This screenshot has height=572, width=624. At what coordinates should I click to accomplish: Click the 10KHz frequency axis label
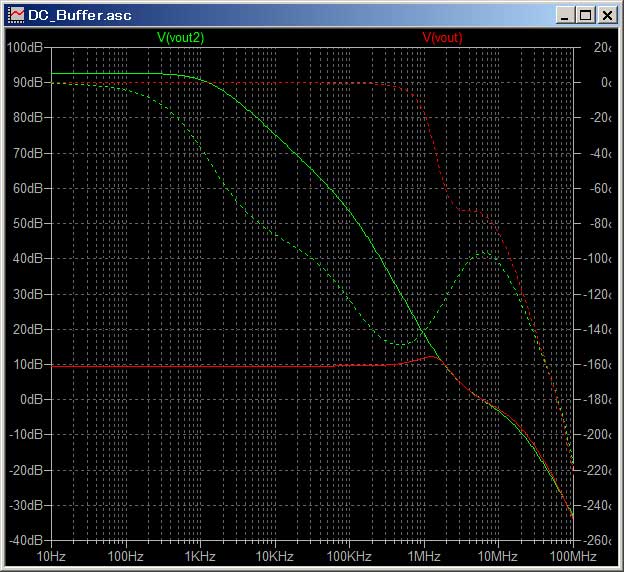(275, 556)
